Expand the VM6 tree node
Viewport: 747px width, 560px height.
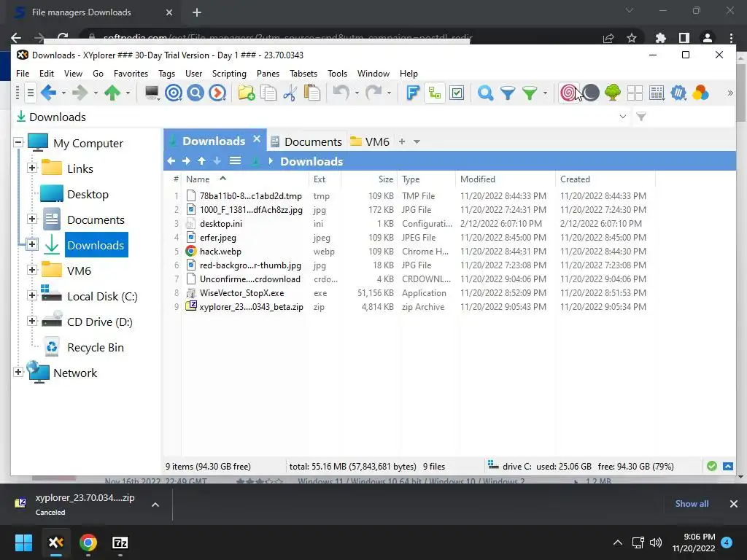point(32,270)
